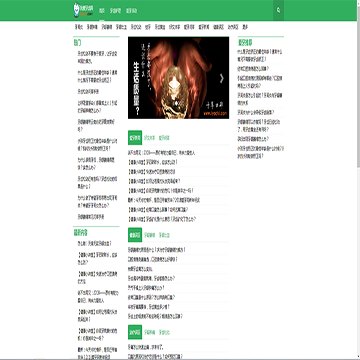Open the first article link under the right sidebar heading
This screenshot has width=360, height=360.
pyautogui.click(x=260, y=56)
